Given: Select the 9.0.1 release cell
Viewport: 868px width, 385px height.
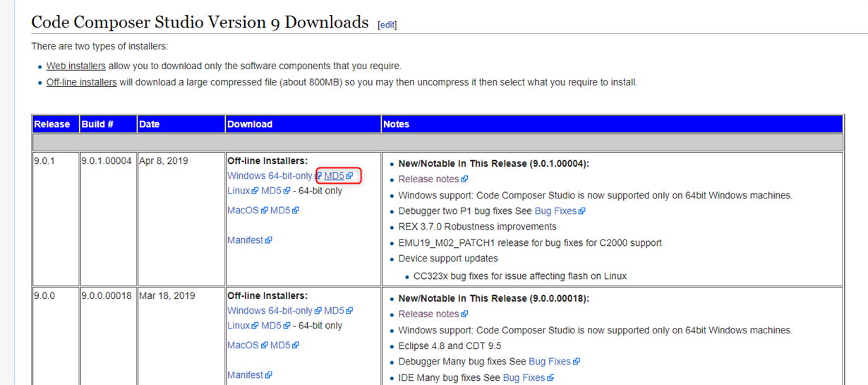Looking at the screenshot, I should click(x=55, y=219).
